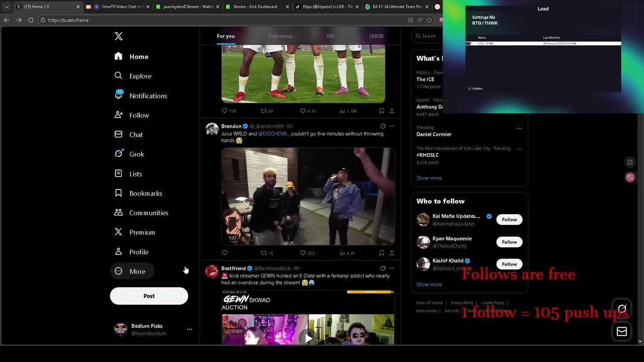Viewport: 644px width, 362px height.
Task: Open floating messages envelope button
Action: click(x=622, y=331)
